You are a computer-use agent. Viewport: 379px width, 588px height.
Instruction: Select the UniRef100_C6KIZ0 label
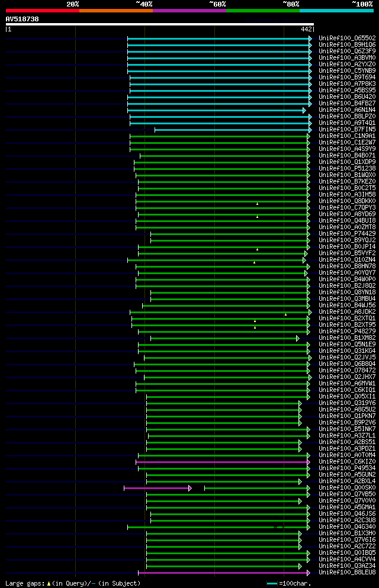(347, 462)
